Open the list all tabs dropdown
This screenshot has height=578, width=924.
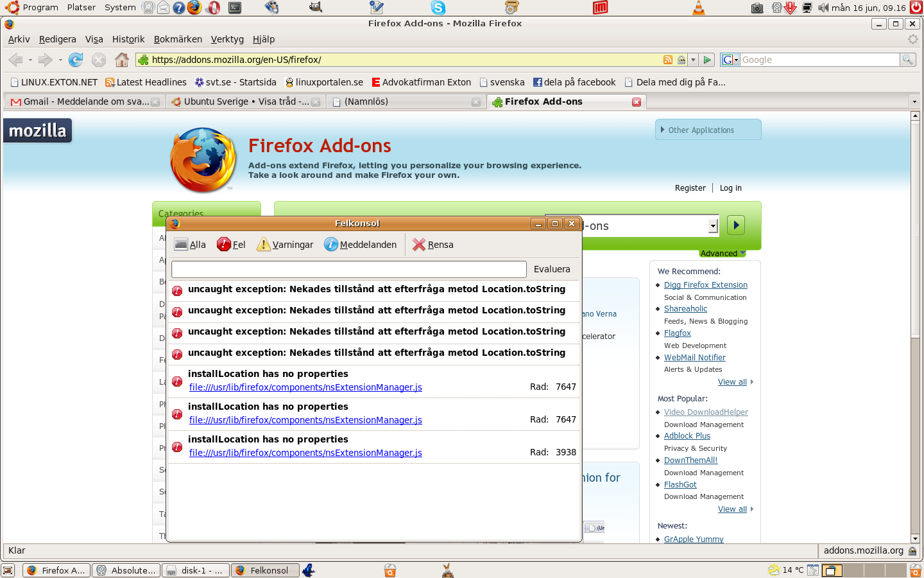[914, 101]
